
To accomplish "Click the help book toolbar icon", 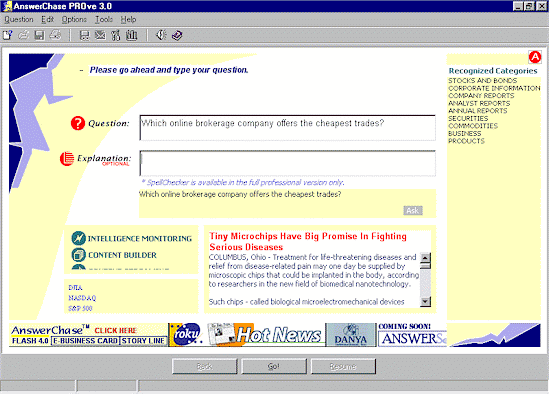I will [177, 35].
